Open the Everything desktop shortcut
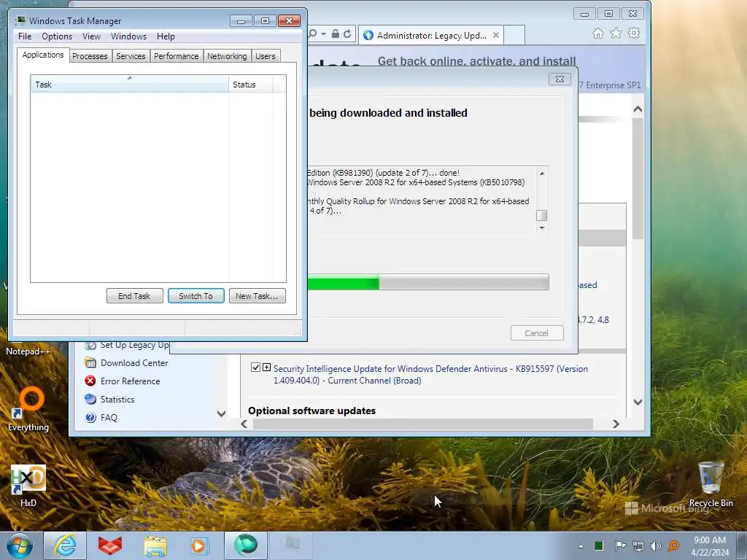Viewport: 747px width, 560px height. 28,408
